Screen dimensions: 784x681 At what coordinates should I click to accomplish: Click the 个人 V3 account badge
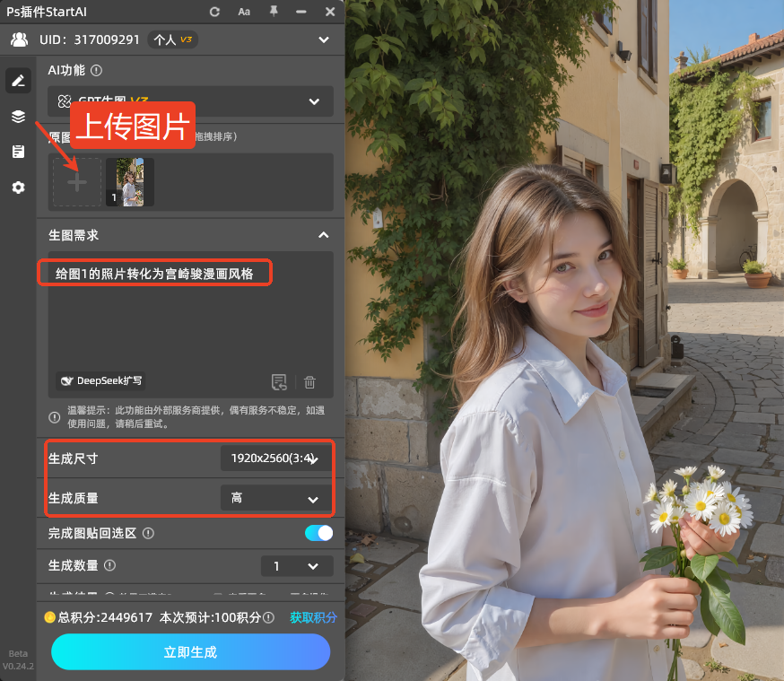[x=172, y=39]
